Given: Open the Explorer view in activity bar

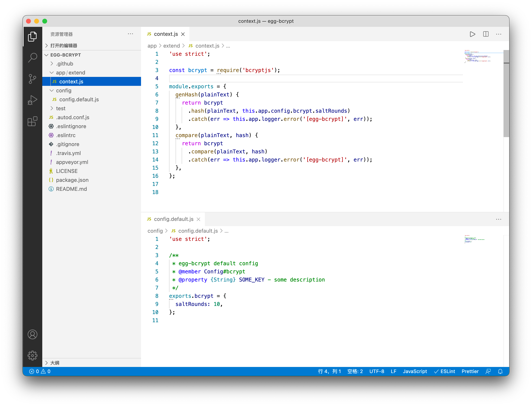Looking at the screenshot, I should pos(32,36).
